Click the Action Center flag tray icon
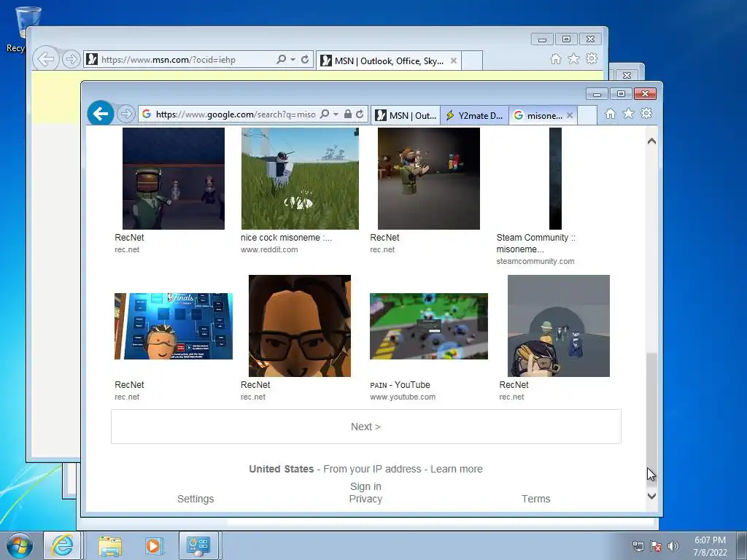747x560 pixels. 656,546
